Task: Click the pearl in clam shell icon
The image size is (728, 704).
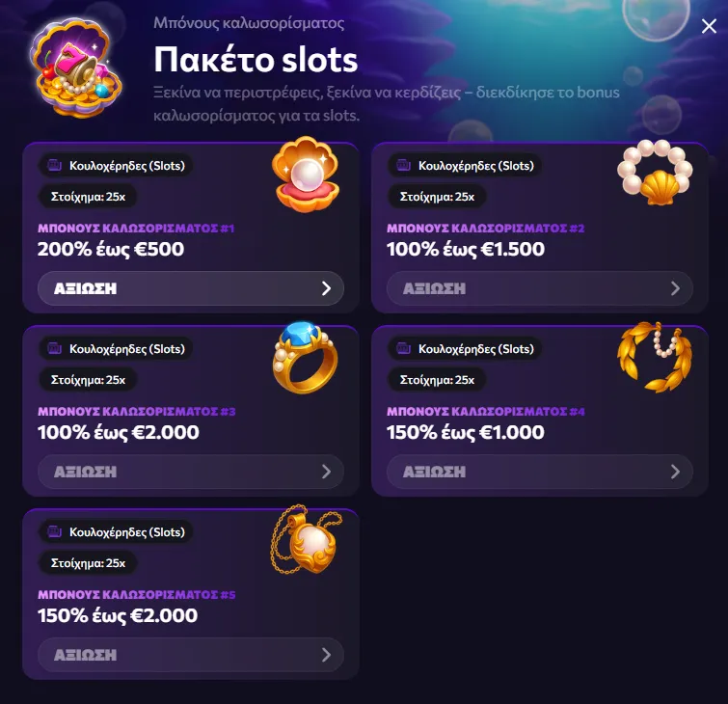Action: click(306, 175)
